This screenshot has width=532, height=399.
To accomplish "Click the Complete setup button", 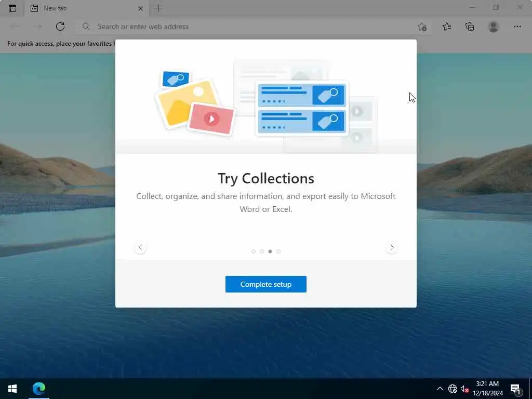I will point(265,284).
